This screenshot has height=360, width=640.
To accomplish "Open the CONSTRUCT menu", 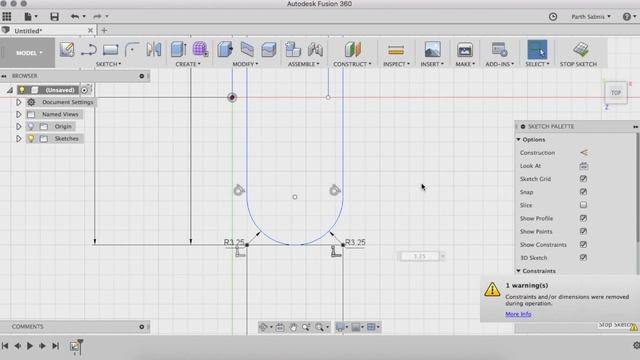I will click(352, 64).
